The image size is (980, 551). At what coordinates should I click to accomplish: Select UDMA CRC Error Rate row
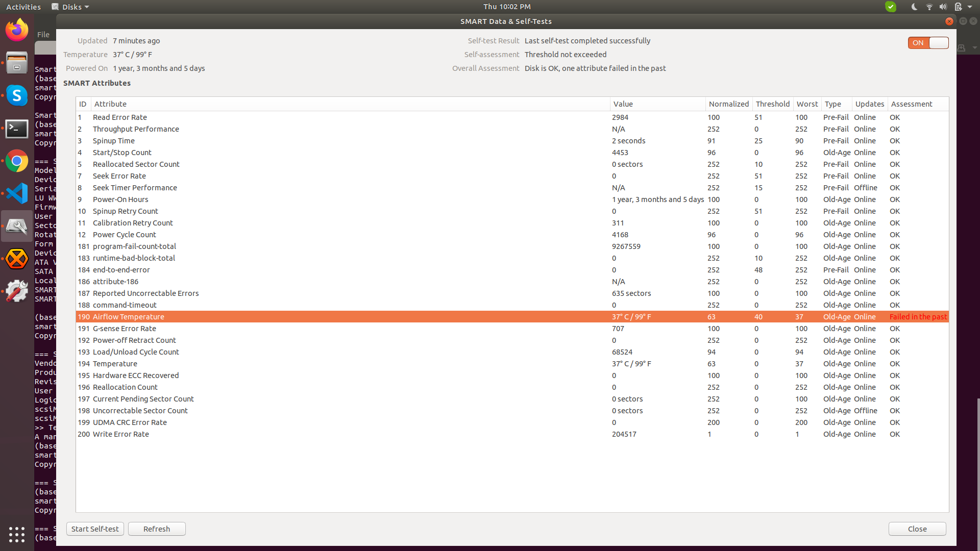512,422
